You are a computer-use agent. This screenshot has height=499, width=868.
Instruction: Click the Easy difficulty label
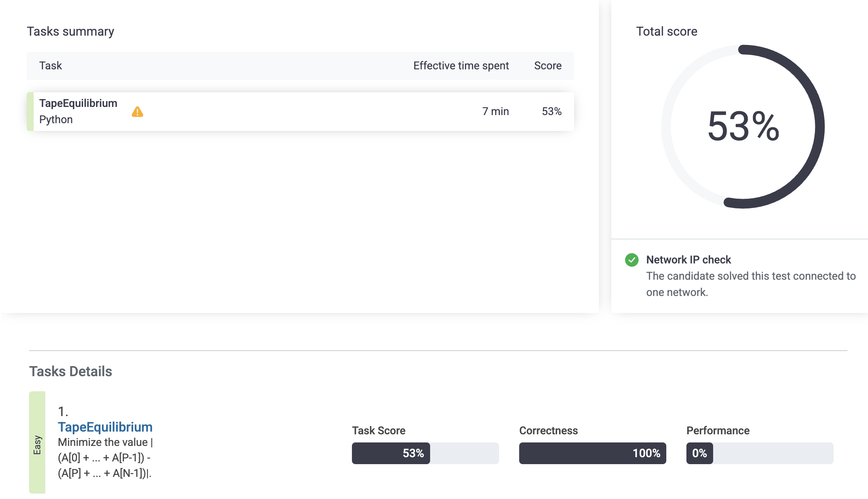(x=37, y=444)
